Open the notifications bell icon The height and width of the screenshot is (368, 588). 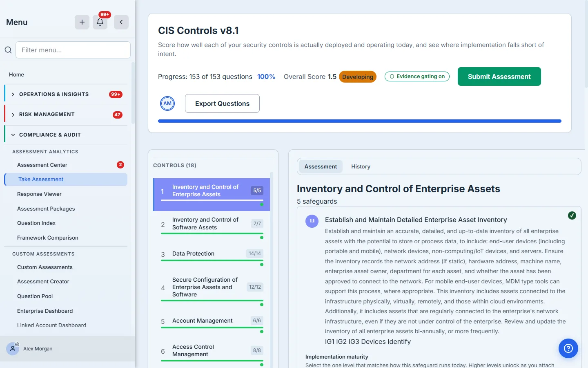click(x=100, y=22)
